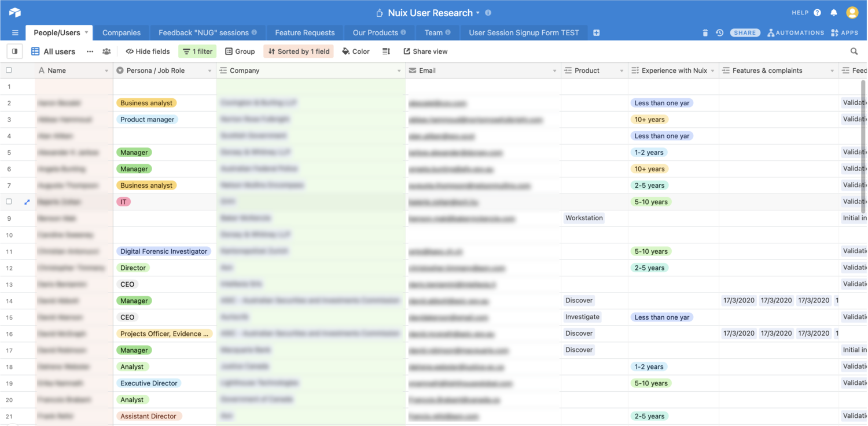Select the IT tag in row 8

pyautogui.click(x=123, y=202)
